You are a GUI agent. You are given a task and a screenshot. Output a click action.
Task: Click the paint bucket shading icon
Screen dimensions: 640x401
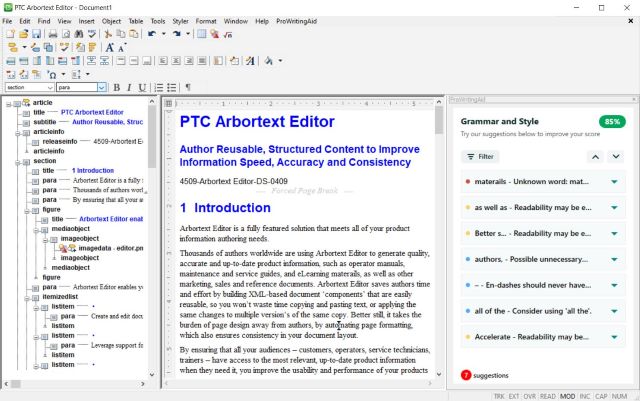coord(269,61)
